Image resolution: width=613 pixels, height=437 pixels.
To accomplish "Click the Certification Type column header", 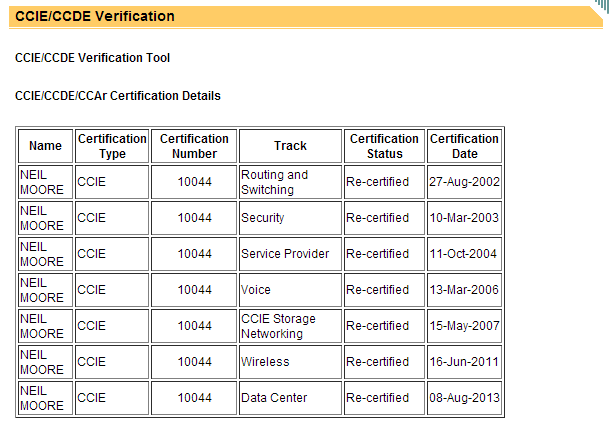I will pyautogui.click(x=112, y=146).
